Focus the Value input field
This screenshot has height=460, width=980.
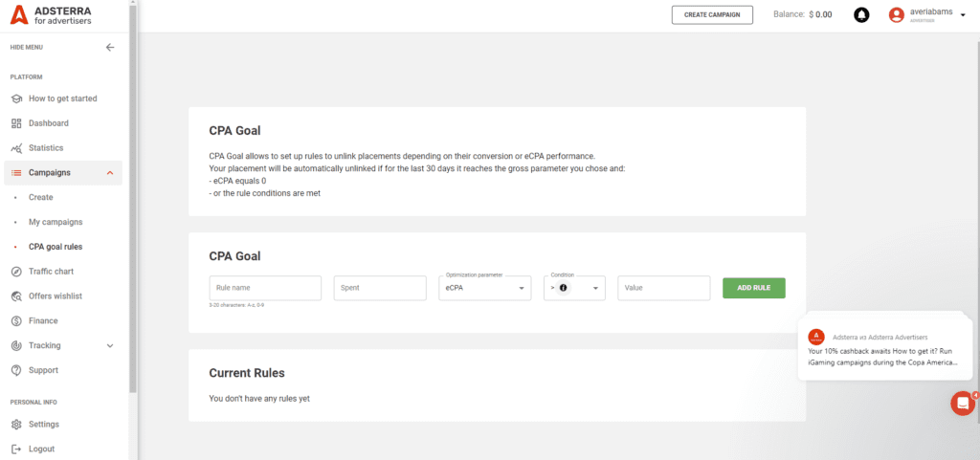[664, 289]
